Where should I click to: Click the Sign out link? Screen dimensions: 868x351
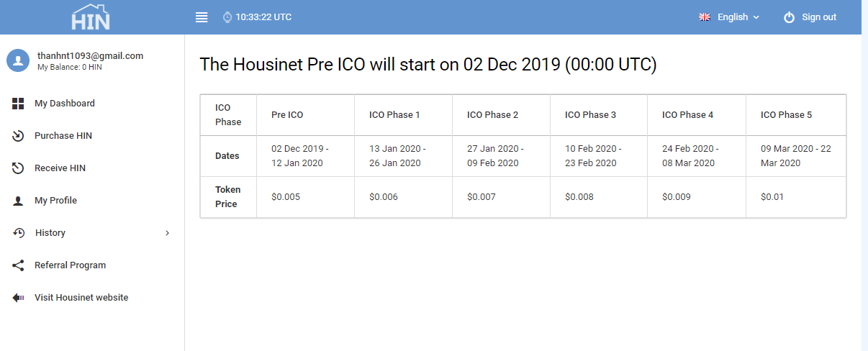pyautogui.click(x=819, y=17)
